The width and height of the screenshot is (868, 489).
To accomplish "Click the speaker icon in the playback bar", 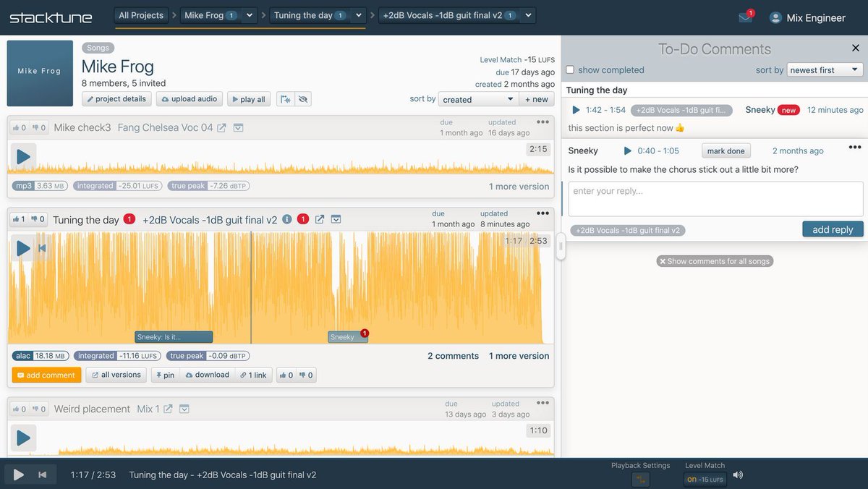I will pyautogui.click(x=737, y=475).
